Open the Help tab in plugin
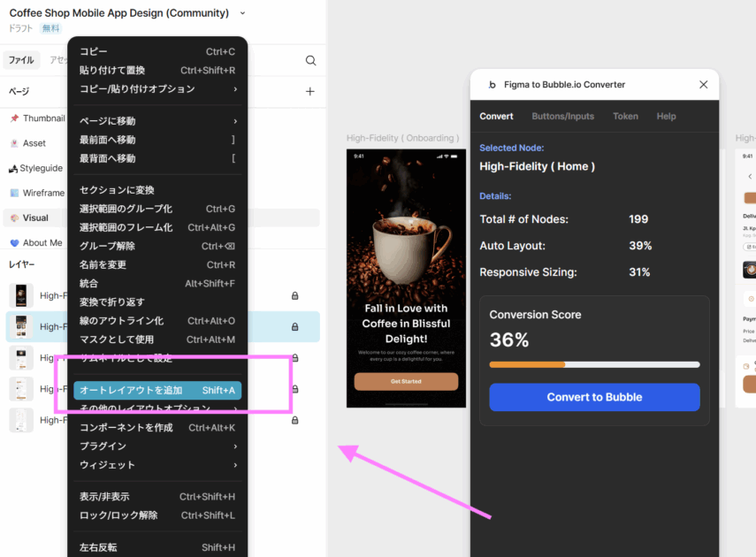Screen dimensions: 756x557 (x=666, y=116)
